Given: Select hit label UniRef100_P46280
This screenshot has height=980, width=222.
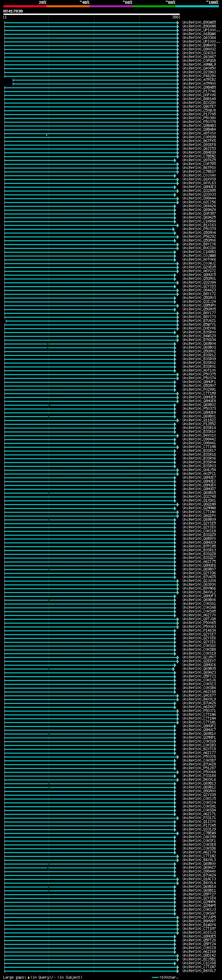Looking at the screenshot, I should tap(199, 76).
